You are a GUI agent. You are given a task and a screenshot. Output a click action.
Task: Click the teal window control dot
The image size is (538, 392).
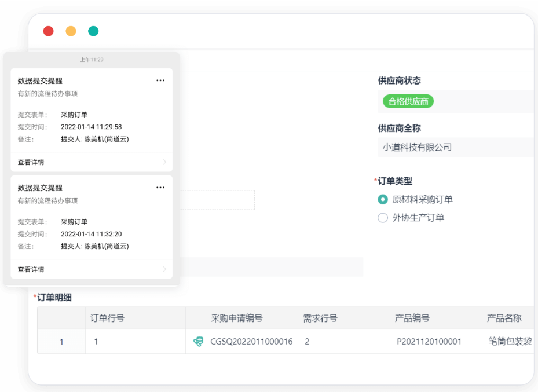click(x=93, y=31)
